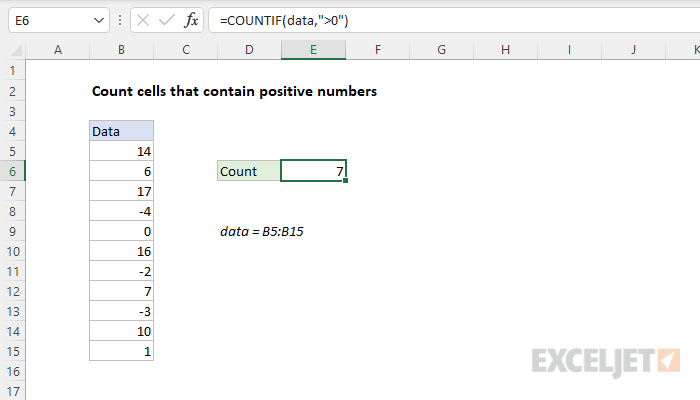Click cell B11 containing -2

[121, 271]
